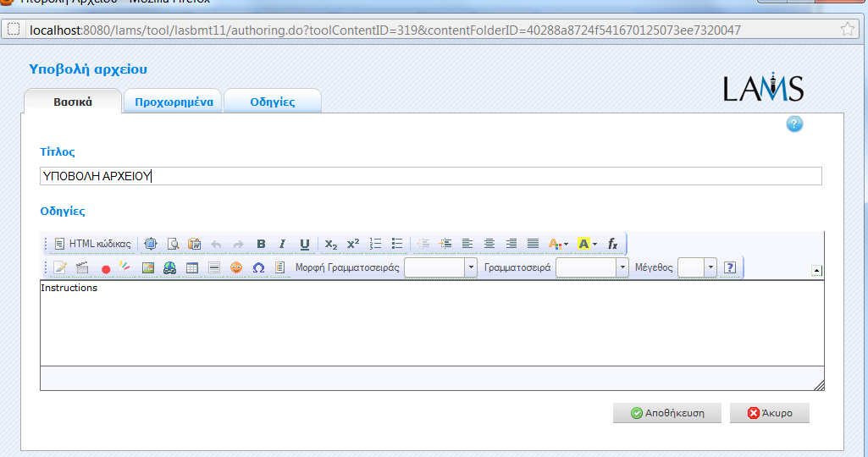Click the red record dot icon
This screenshot has height=457, width=868.
tap(106, 269)
